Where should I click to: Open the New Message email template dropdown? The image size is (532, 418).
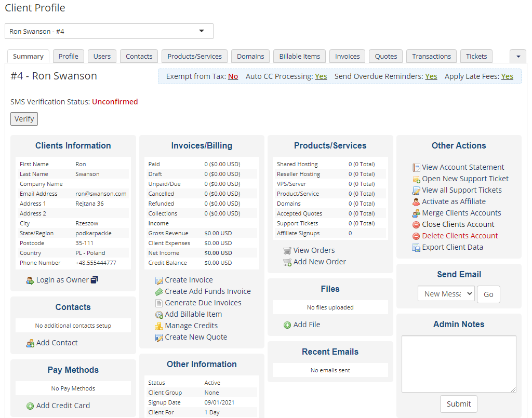(446, 294)
